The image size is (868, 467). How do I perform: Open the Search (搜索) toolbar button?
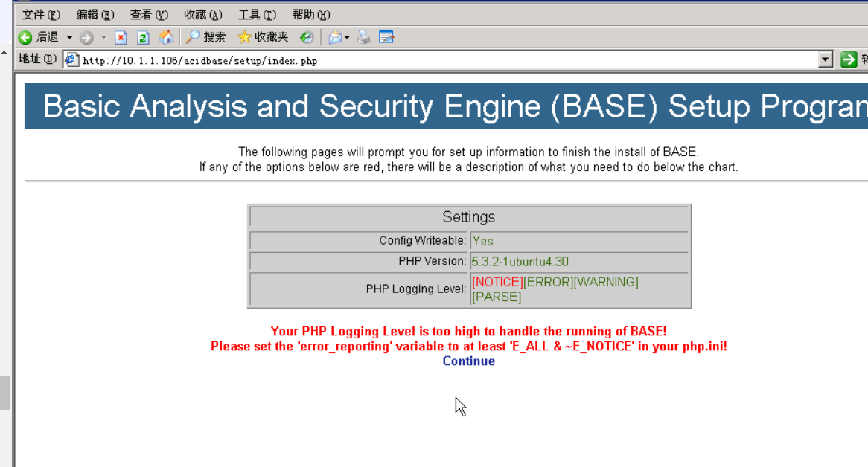205,38
